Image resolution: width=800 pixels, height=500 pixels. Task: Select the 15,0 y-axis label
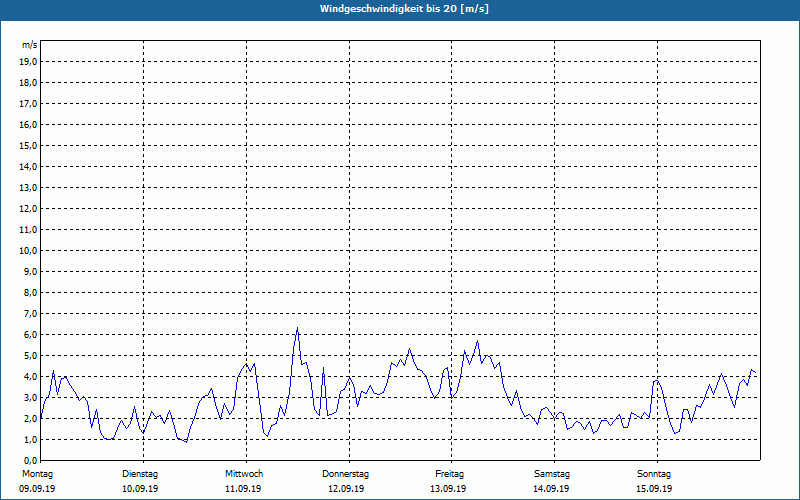point(27,145)
